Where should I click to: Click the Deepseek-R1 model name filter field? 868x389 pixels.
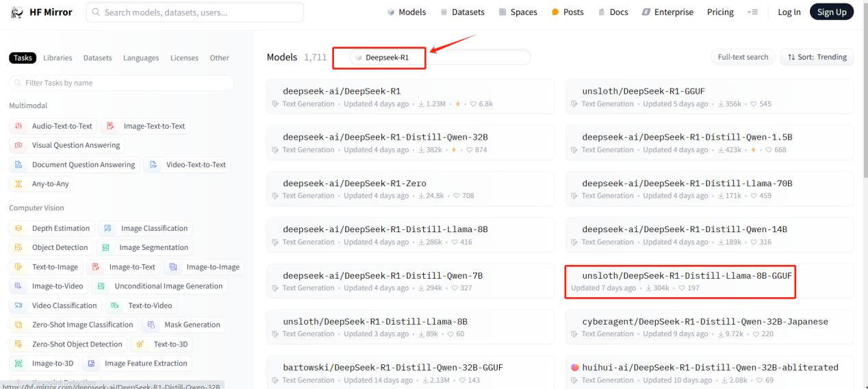point(439,58)
